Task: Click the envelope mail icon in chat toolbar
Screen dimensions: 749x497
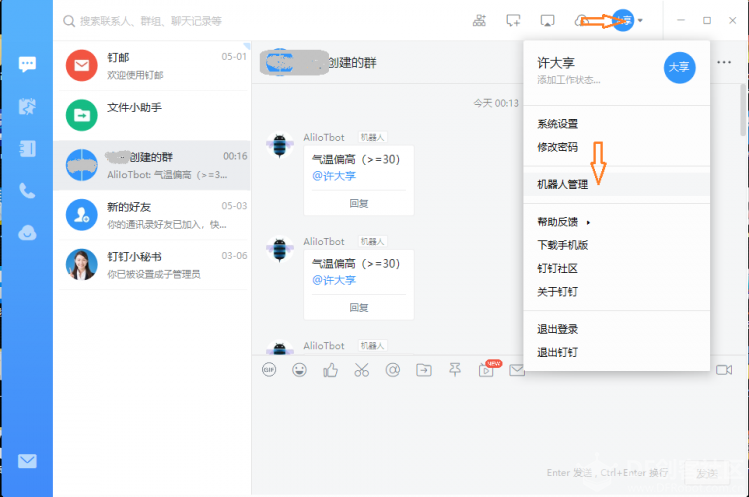Action: [517, 370]
